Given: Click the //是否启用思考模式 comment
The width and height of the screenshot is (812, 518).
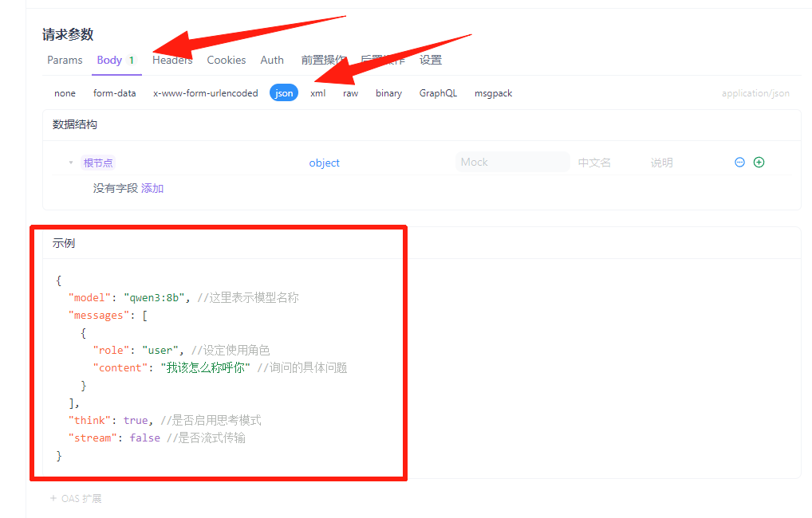Looking at the screenshot, I should tap(211, 420).
